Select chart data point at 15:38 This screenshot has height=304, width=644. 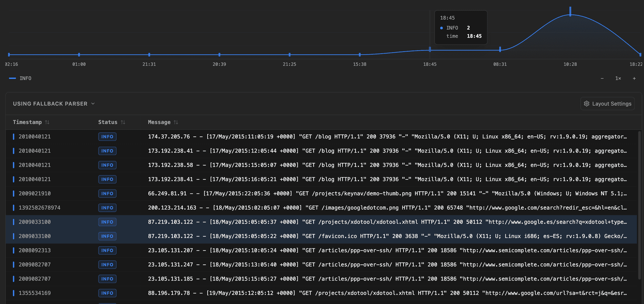click(x=360, y=54)
